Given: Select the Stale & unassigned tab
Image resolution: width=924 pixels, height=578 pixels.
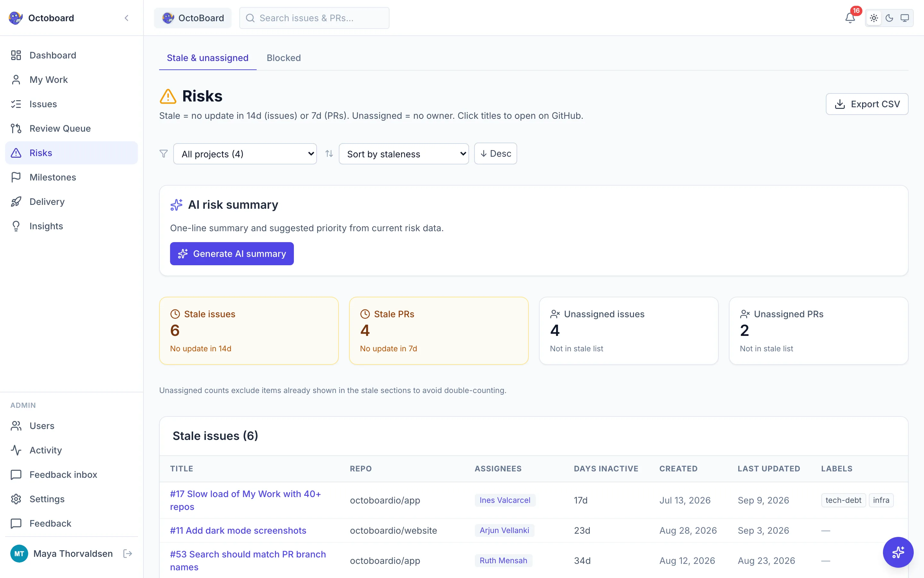Looking at the screenshot, I should pos(208,58).
